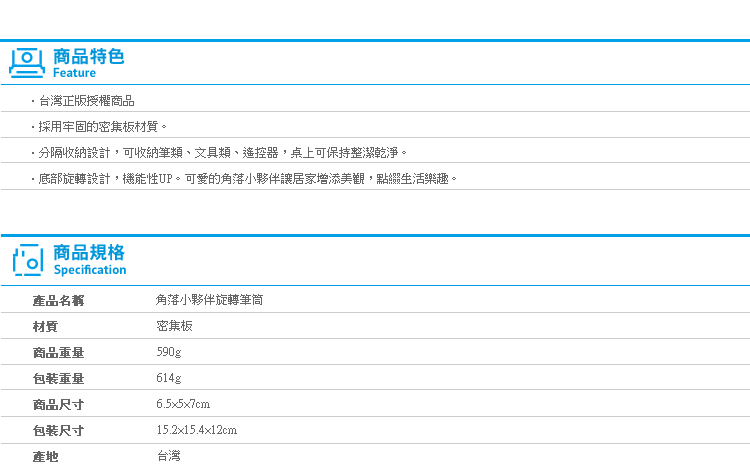Screen dimensions: 750x469
Task: Click the Feature section icon
Action: click(27, 63)
